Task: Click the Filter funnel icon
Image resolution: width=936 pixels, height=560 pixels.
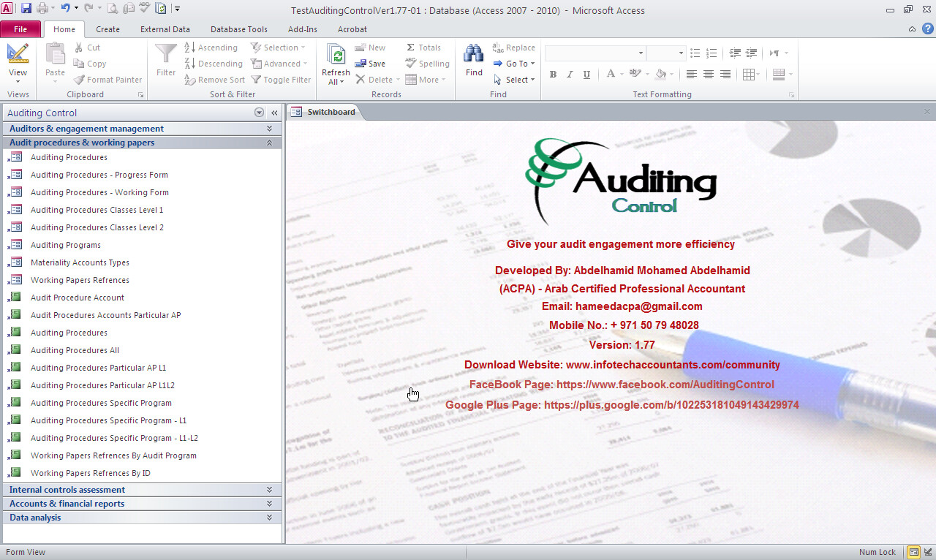Action: pyautogui.click(x=166, y=55)
